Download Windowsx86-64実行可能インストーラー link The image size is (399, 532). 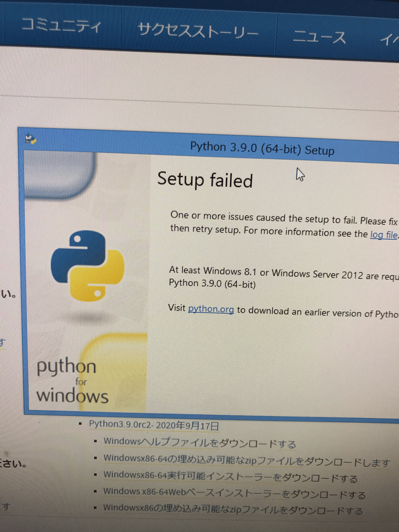[x=230, y=477]
